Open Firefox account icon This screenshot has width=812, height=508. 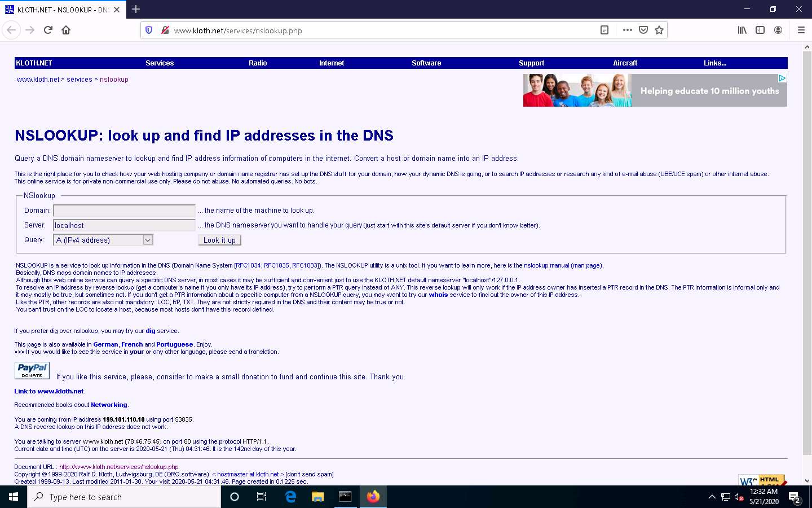[778, 30]
